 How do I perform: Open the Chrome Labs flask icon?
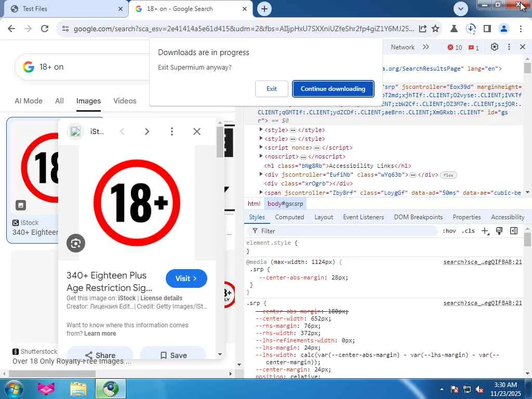click(454, 29)
